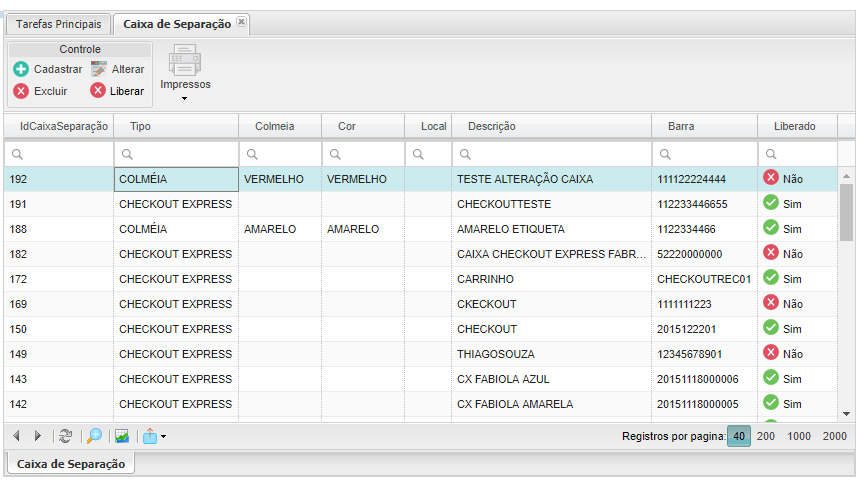The height and width of the screenshot is (487, 866).
Task: Open the export dropdown arrow in footer
Action: click(x=163, y=437)
